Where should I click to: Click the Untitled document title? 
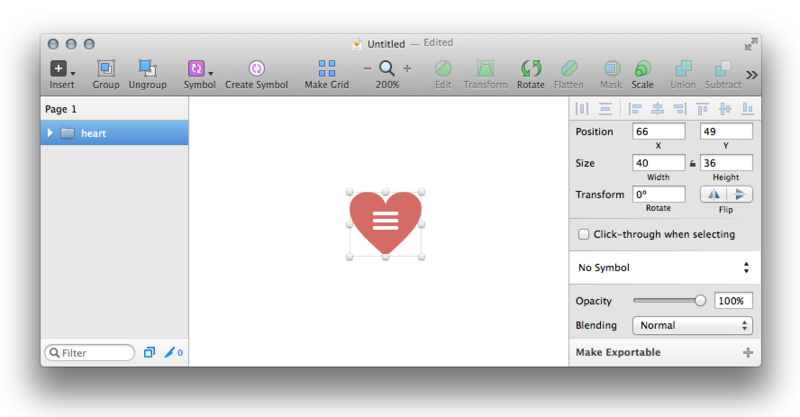point(386,44)
